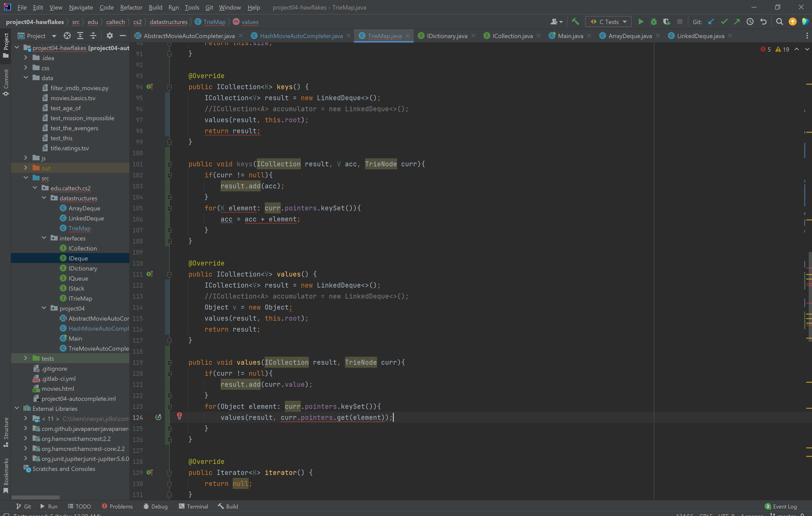The image size is (812, 516).
Task: Expand the tests folder in project tree
Action: [x=26, y=358]
